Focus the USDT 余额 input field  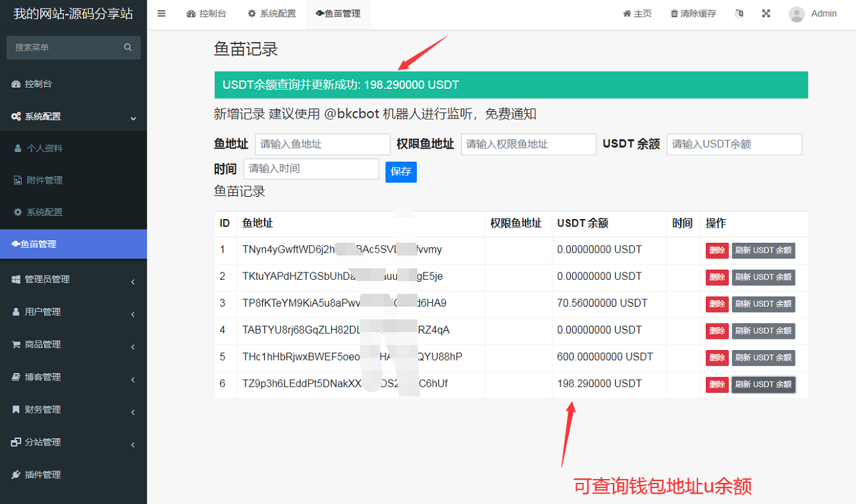(734, 144)
